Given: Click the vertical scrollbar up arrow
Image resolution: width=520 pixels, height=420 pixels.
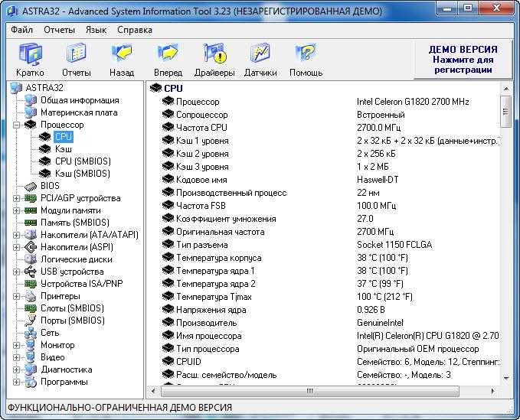Looking at the screenshot, I should tap(505, 89).
